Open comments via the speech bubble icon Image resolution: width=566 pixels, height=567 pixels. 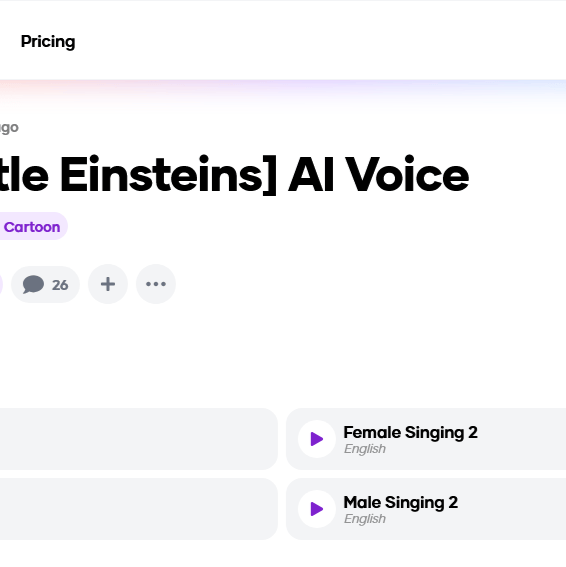[x=33, y=285]
